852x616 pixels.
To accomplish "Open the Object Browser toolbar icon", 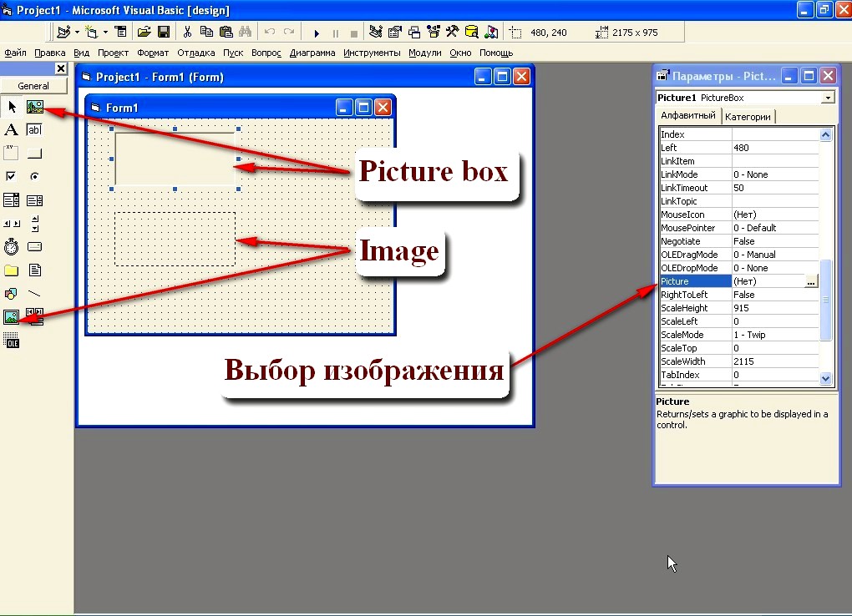I will 433,32.
